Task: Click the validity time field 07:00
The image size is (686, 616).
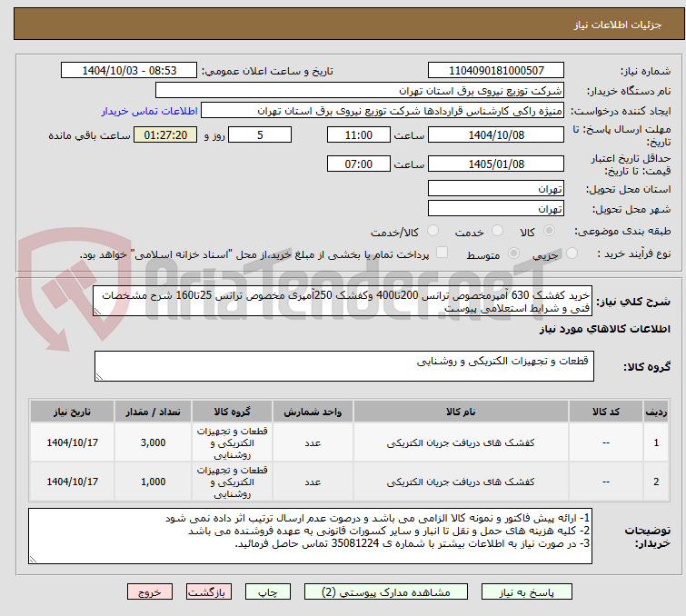Action: point(358,164)
